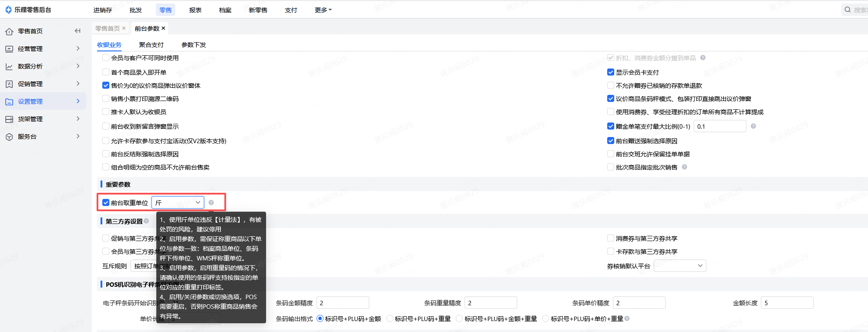Click the 设置管理 folder icon
868x332 pixels.
point(9,101)
